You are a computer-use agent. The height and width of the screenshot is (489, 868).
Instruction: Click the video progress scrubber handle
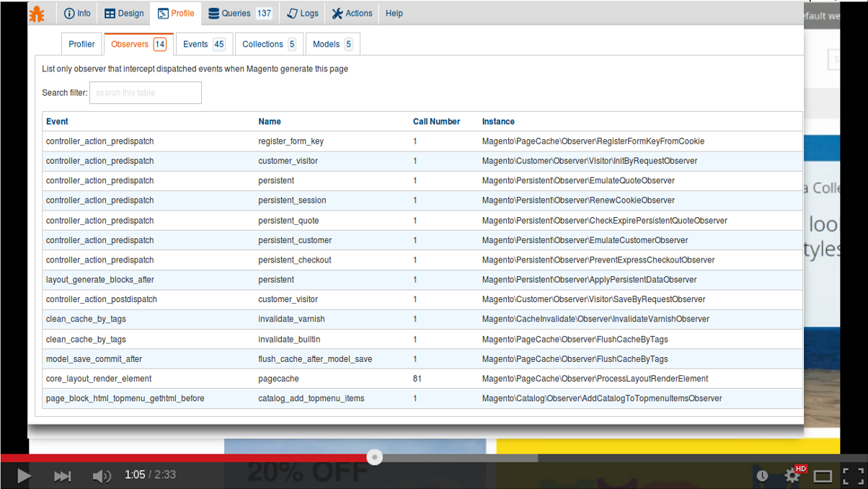pos(374,457)
